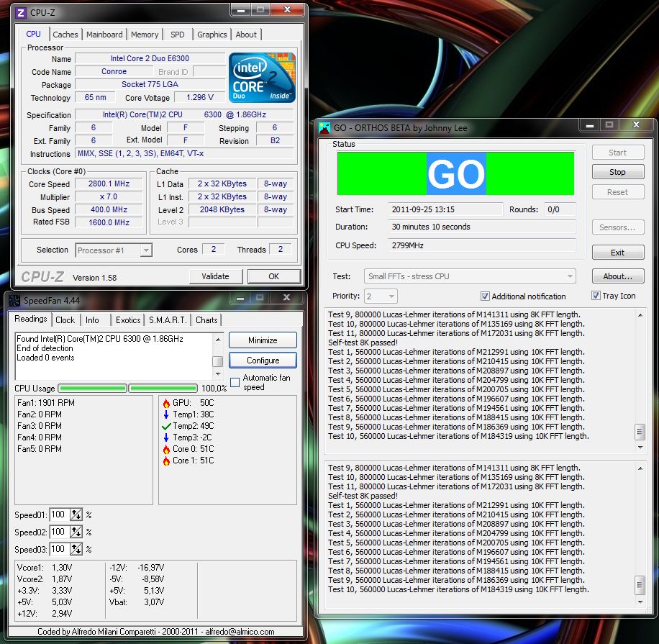Click the SpeedFan Minimize button
Image resolution: width=659 pixels, height=644 pixels.
point(263,340)
